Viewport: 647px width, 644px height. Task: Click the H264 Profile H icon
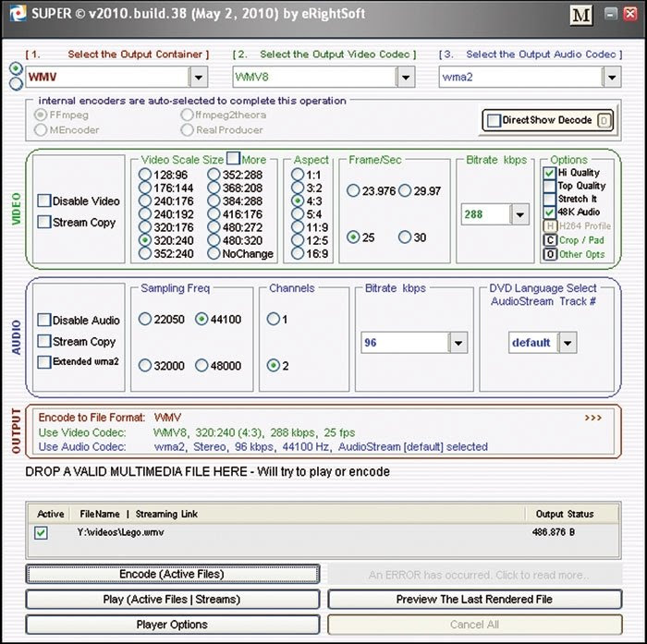(x=550, y=226)
